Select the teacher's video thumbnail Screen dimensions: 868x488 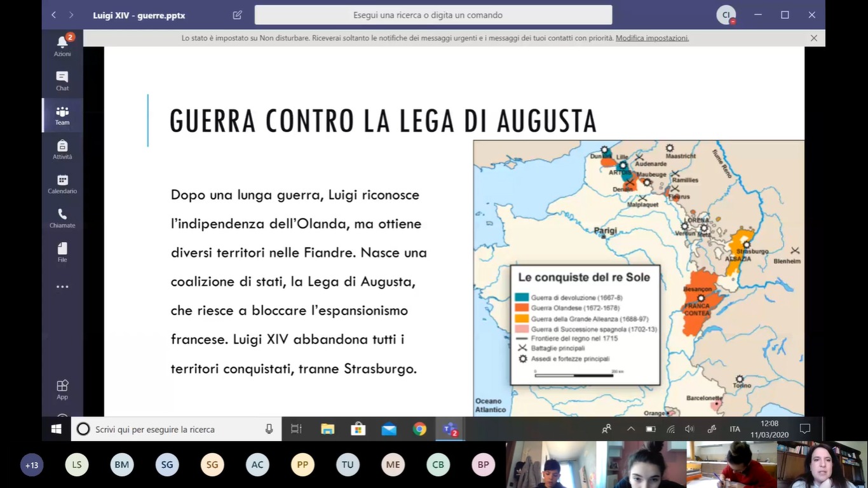point(822,464)
